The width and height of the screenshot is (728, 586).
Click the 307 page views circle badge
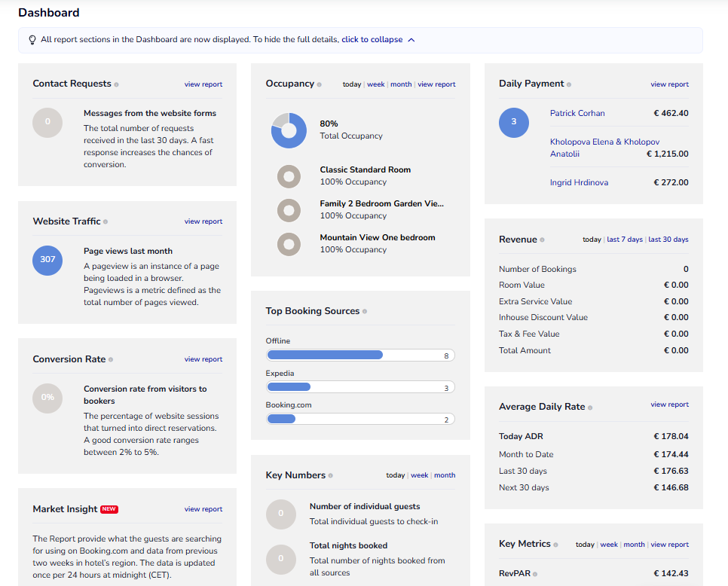(47, 260)
